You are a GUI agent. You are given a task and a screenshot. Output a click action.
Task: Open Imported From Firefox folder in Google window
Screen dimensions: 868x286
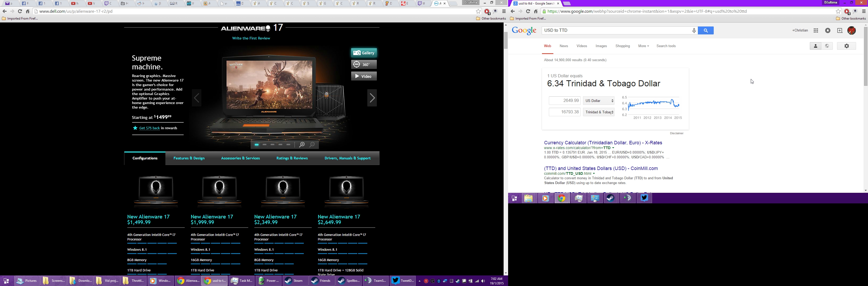coord(528,19)
